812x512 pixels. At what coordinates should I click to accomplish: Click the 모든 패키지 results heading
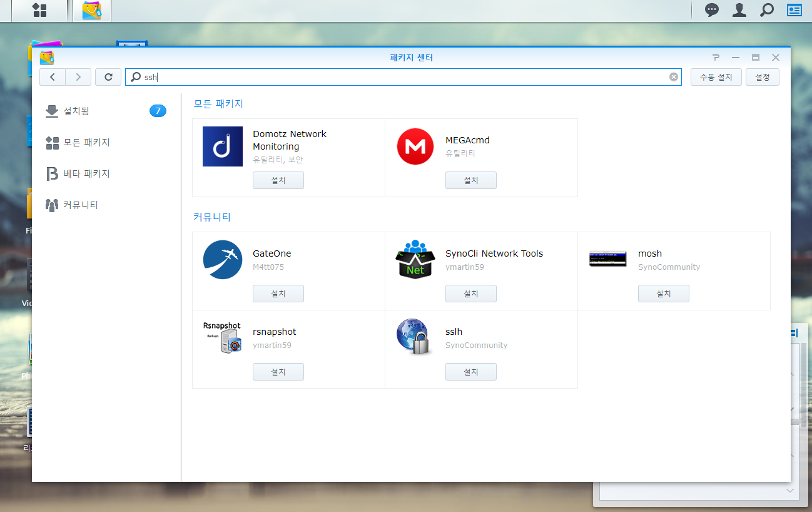tap(218, 104)
